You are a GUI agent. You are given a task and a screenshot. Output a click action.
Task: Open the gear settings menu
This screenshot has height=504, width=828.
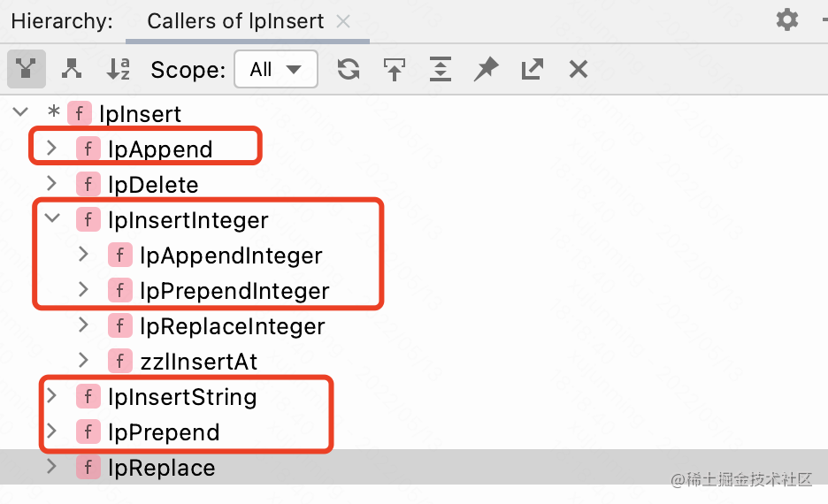pos(786,20)
